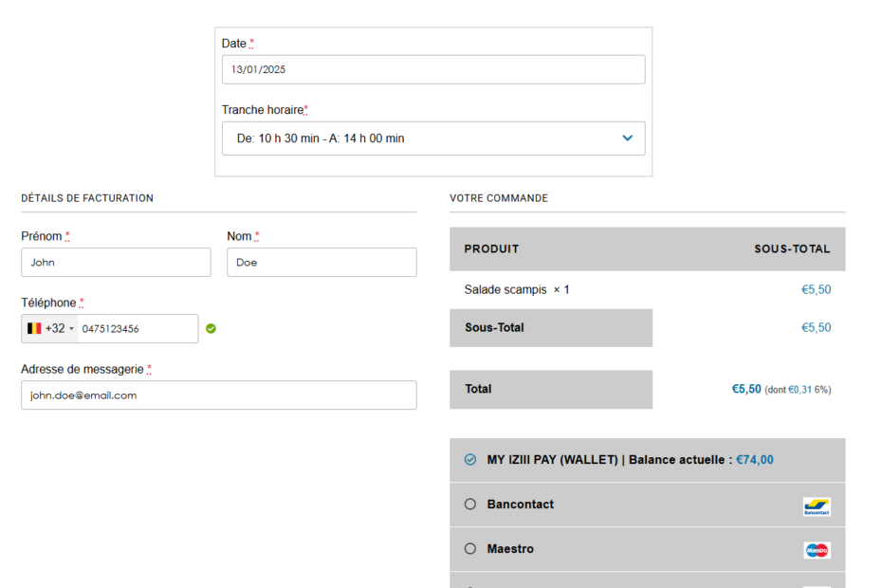The height and width of the screenshot is (588, 882).
Task: Open the Tranche horaire time slot dropdown
Action: click(433, 138)
